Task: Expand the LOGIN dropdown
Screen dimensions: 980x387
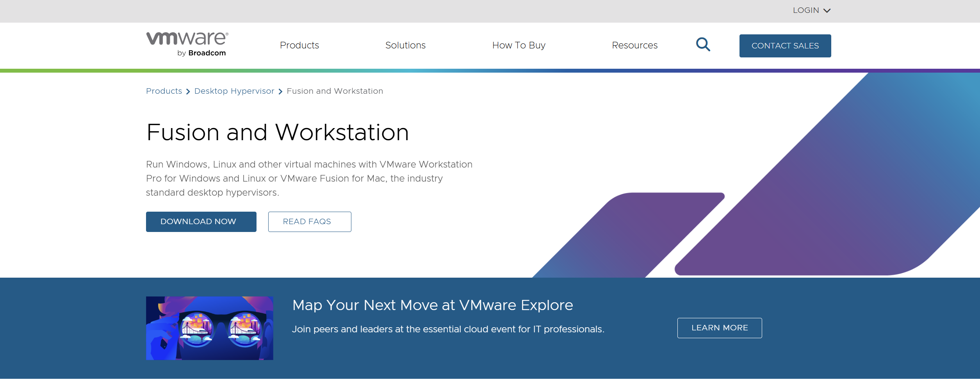Action: (x=811, y=11)
